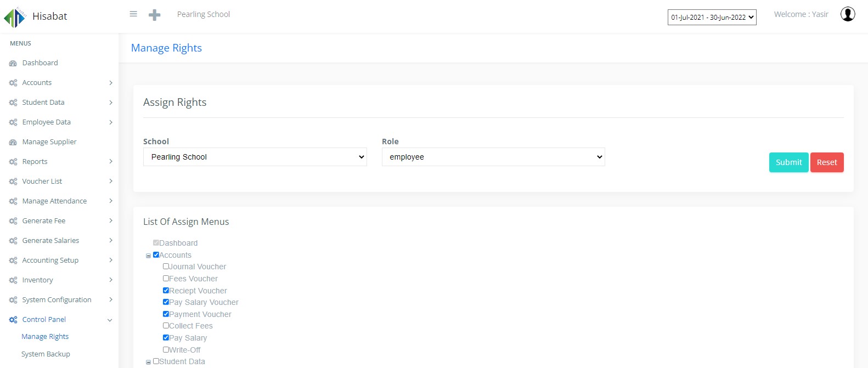Click the Hisabat logo icon
868x368 pixels.
14,17
